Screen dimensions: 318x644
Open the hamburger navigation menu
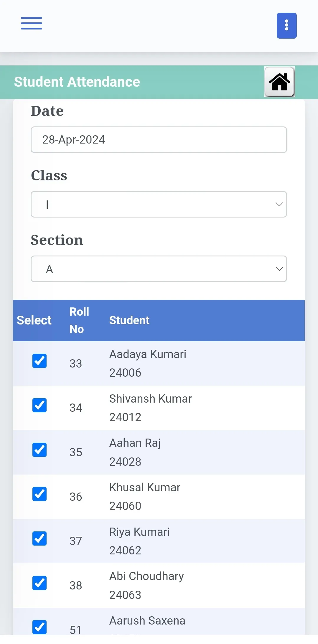(32, 23)
